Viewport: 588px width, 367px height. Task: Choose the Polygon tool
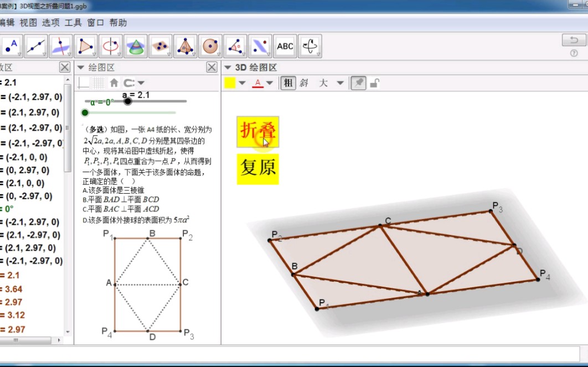86,46
